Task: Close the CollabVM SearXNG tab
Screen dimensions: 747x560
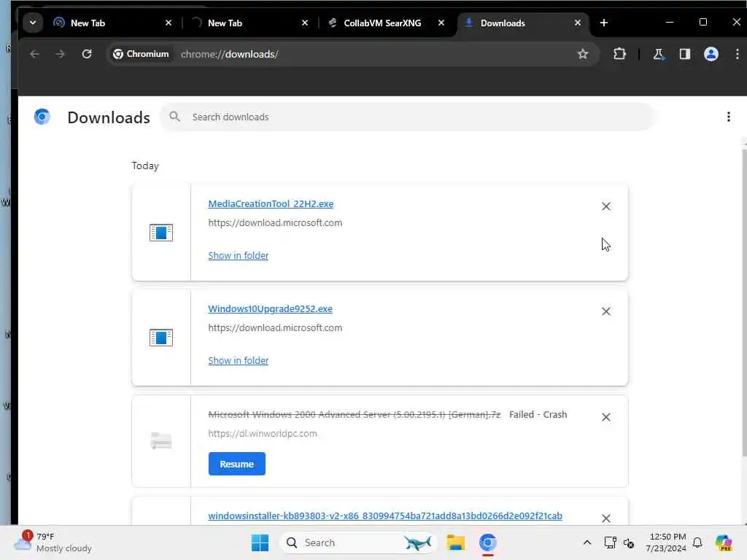Action: coord(441,23)
